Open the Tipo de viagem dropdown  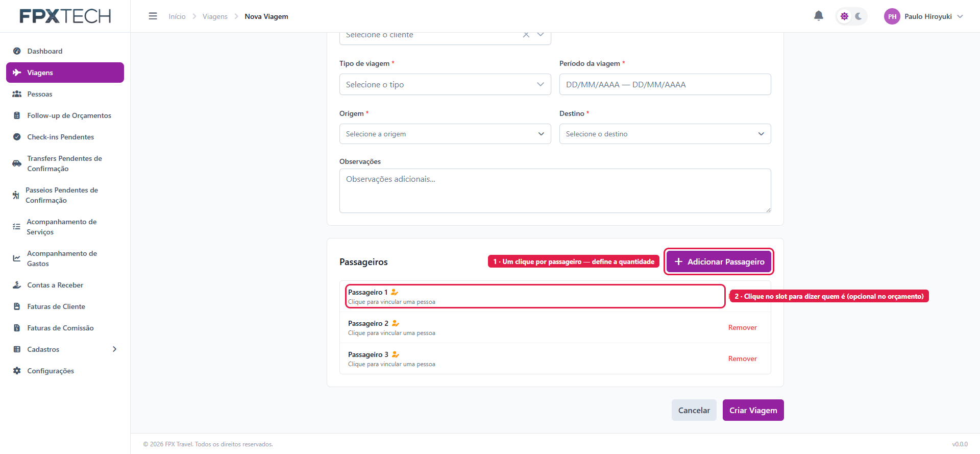pos(445,84)
